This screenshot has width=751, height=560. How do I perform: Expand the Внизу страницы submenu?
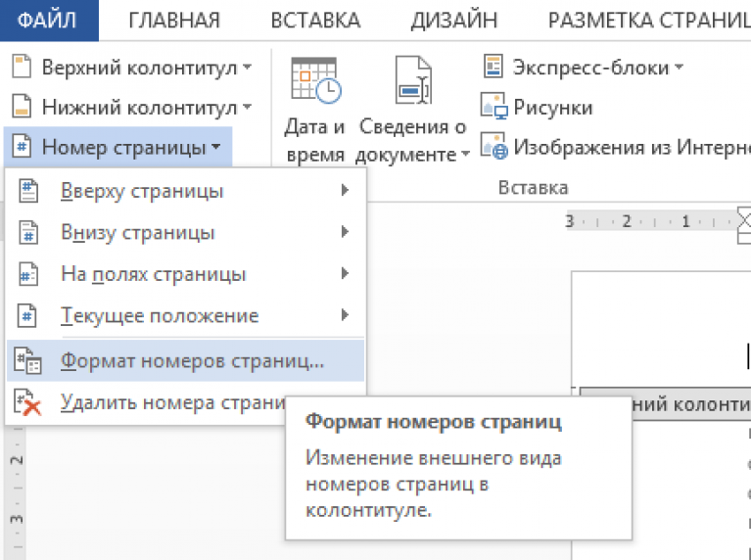344,233
